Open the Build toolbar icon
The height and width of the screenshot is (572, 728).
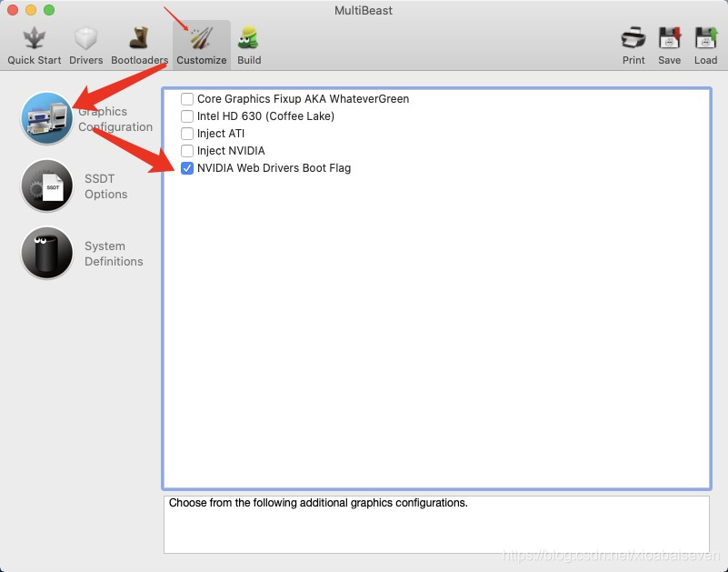coord(249,38)
